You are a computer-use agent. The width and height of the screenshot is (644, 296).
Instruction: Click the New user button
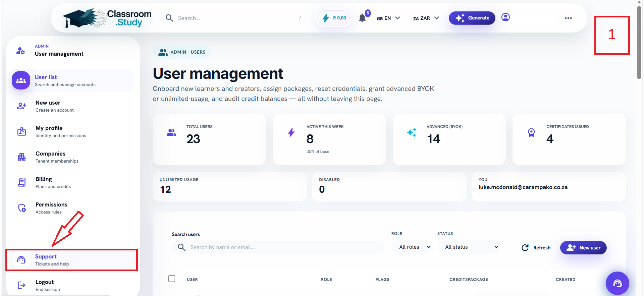click(583, 248)
